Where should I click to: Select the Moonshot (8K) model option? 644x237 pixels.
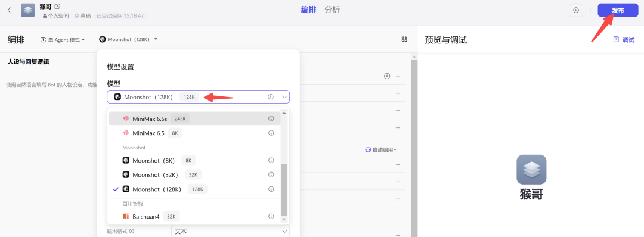pyautogui.click(x=194, y=160)
